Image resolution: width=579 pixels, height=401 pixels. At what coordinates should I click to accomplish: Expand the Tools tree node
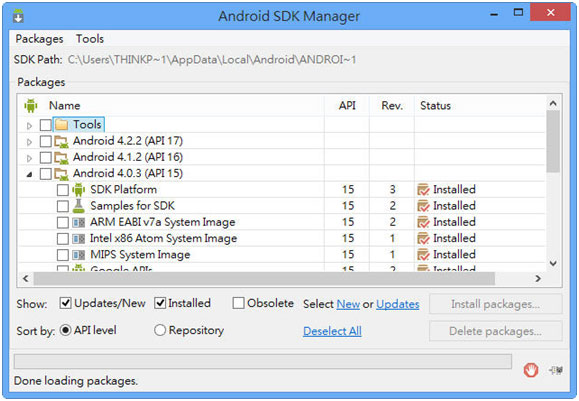click(x=29, y=126)
